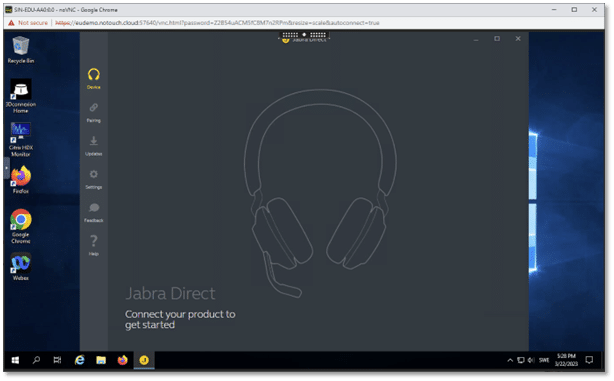The image size is (614, 381).
Task: Minimize the Jabra Direct window
Action: [476, 39]
